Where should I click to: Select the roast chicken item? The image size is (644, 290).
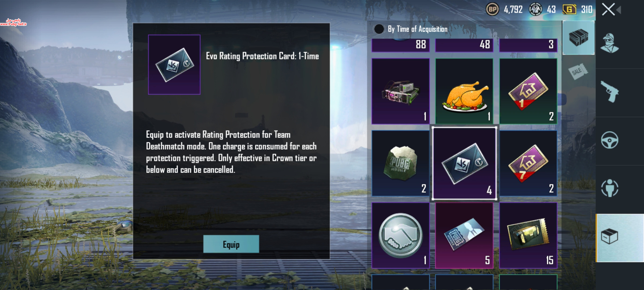pos(464,91)
